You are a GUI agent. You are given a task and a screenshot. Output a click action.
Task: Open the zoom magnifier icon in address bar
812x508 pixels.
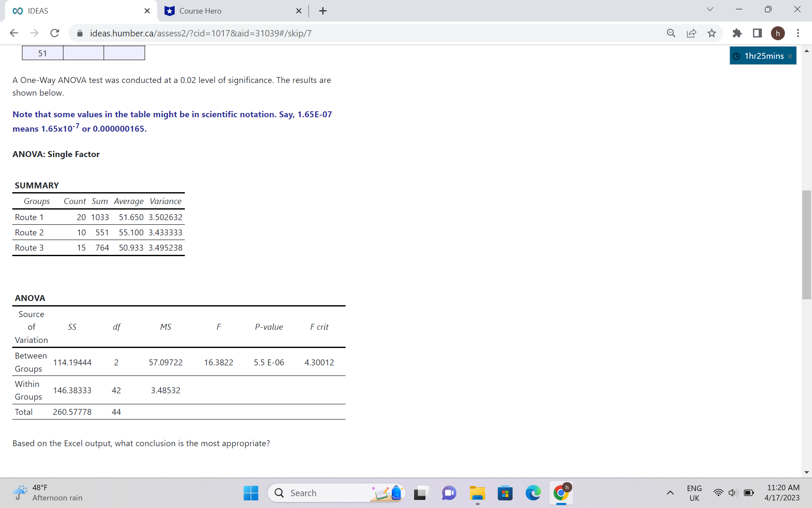pyautogui.click(x=671, y=33)
